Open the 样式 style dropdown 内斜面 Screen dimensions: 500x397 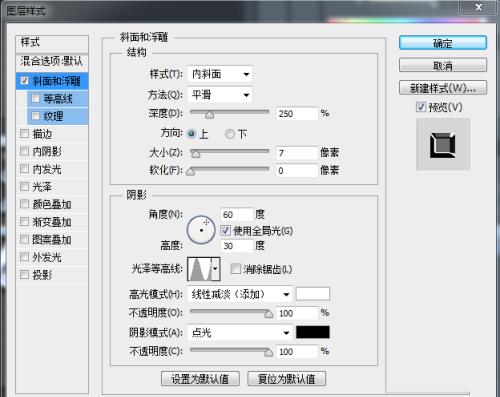tap(220, 74)
